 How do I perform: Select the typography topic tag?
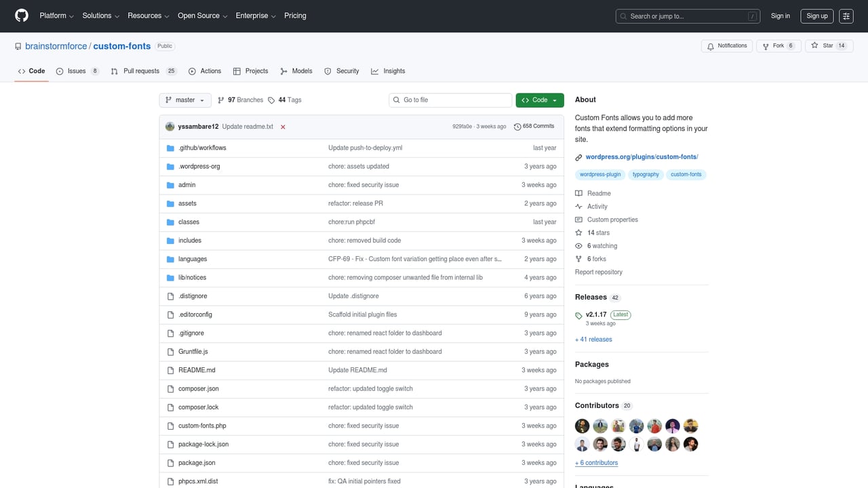pos(645,174)
